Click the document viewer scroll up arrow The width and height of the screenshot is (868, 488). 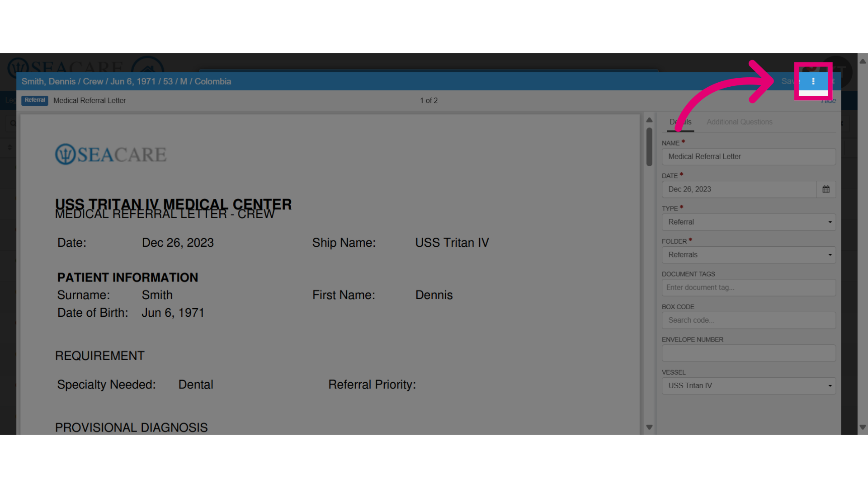pos(649,120)
